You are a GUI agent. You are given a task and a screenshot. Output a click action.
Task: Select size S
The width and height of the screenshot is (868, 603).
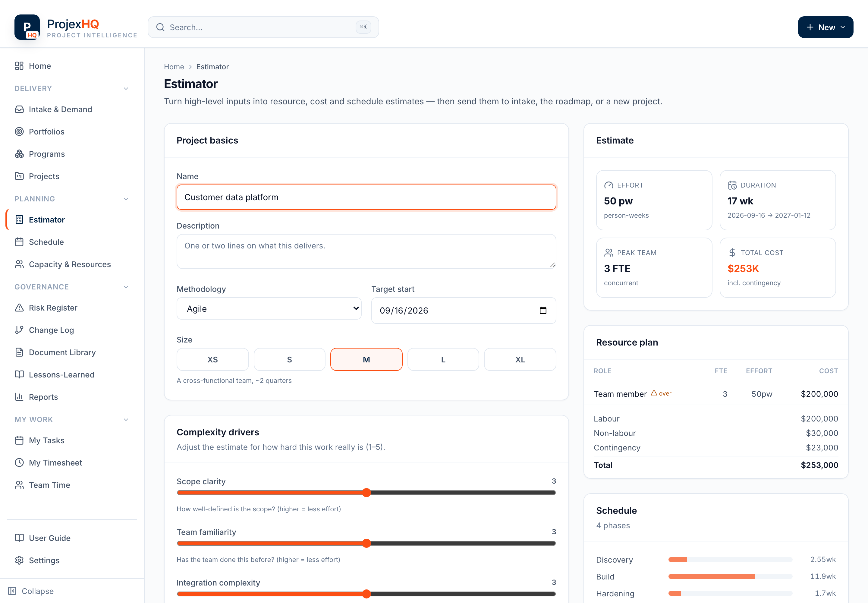pyautogui.click(x=289, y=359)
